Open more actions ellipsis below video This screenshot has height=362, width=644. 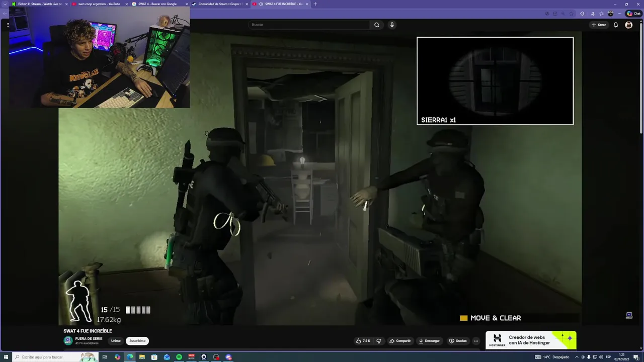(x=476, y=341)
